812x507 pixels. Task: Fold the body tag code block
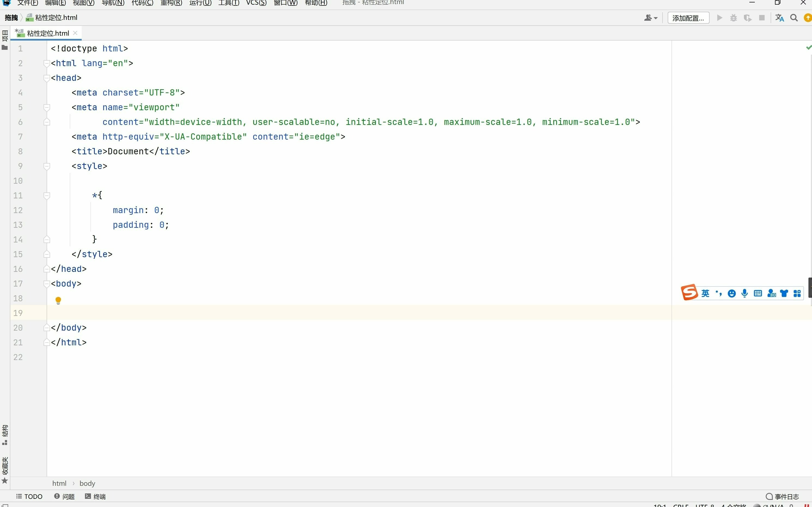47,284
